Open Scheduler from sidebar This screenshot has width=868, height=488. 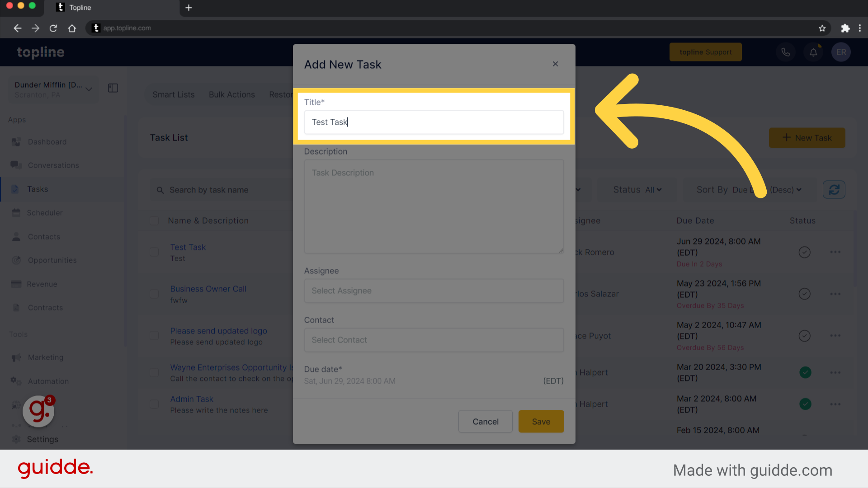tap(45, 213)
